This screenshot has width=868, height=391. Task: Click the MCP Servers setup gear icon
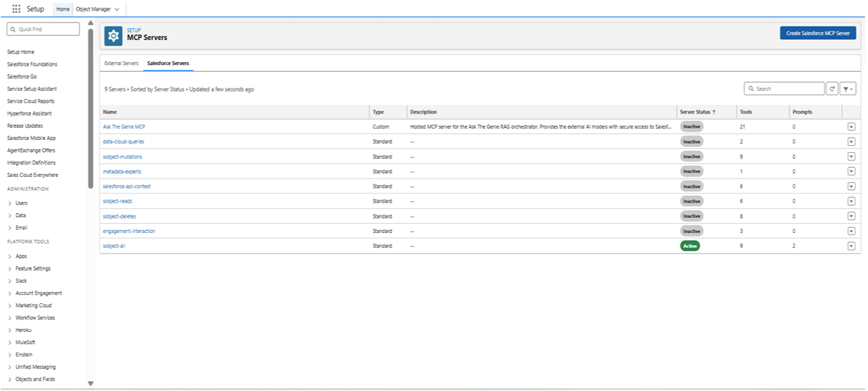(114, 36)
